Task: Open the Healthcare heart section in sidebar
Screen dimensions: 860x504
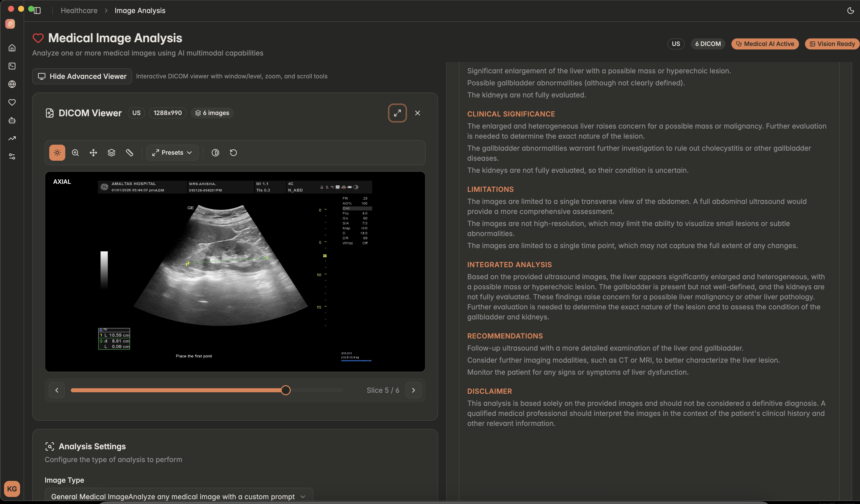Action: (x=12, y=102)
